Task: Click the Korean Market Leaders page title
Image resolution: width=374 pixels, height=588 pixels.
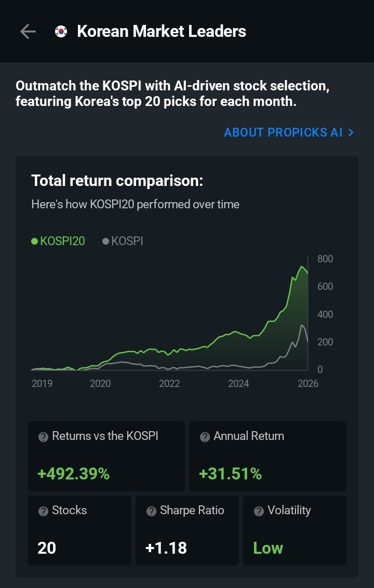Action: click(x=162, y=32)
